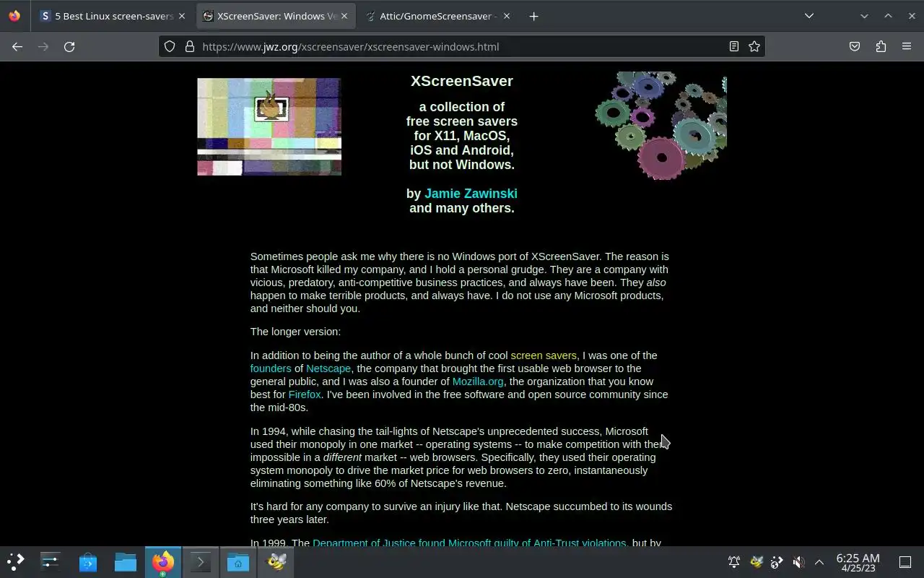924x578 pixels.
Task: Click the bee tray icon
Action: [x=756, y=562]
